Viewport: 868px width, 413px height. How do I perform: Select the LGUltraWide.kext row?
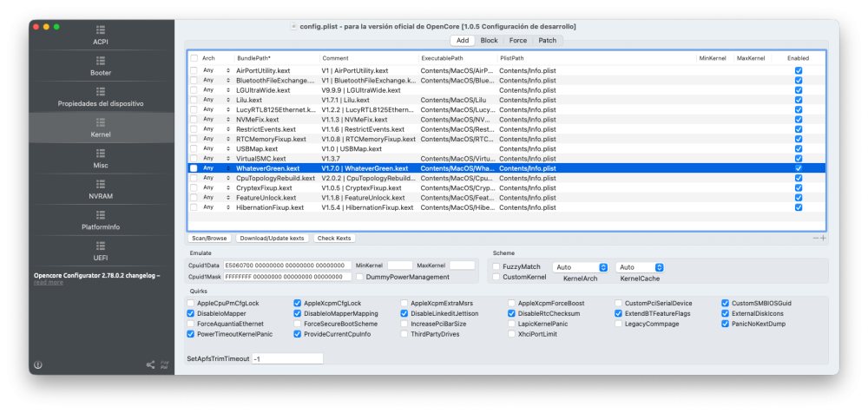click(x=507, y=90)
